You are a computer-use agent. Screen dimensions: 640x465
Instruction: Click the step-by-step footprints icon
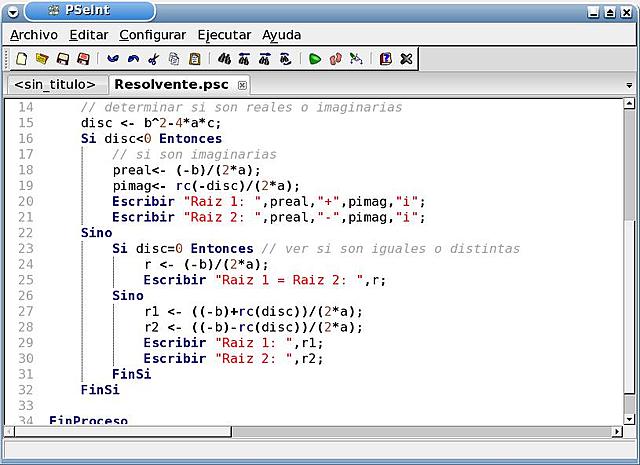coord(336,59)
